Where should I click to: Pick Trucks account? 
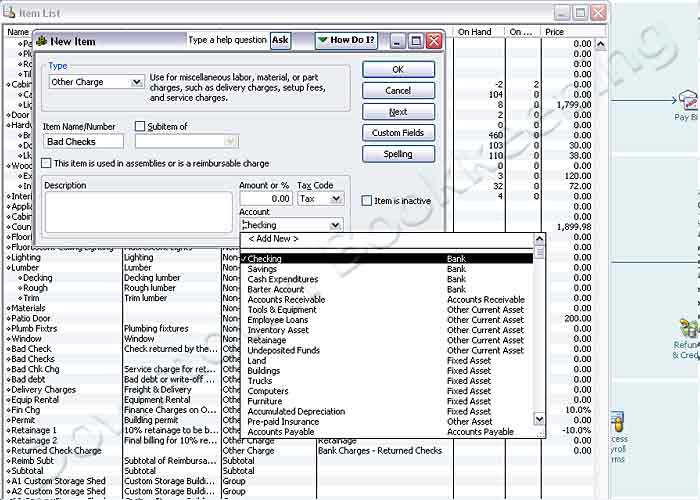387,381
